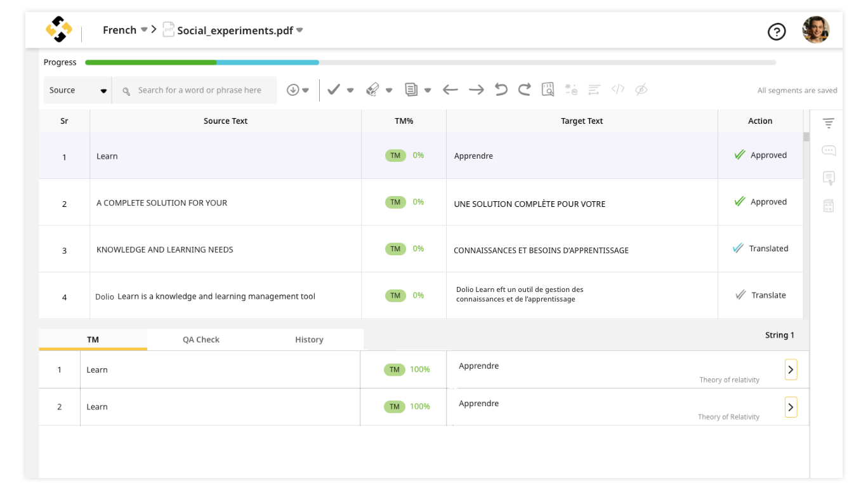The height and width of the screenshot is (490, 868).
Task: Open the find-in-document magnifier icon
Action: point(548,89)
